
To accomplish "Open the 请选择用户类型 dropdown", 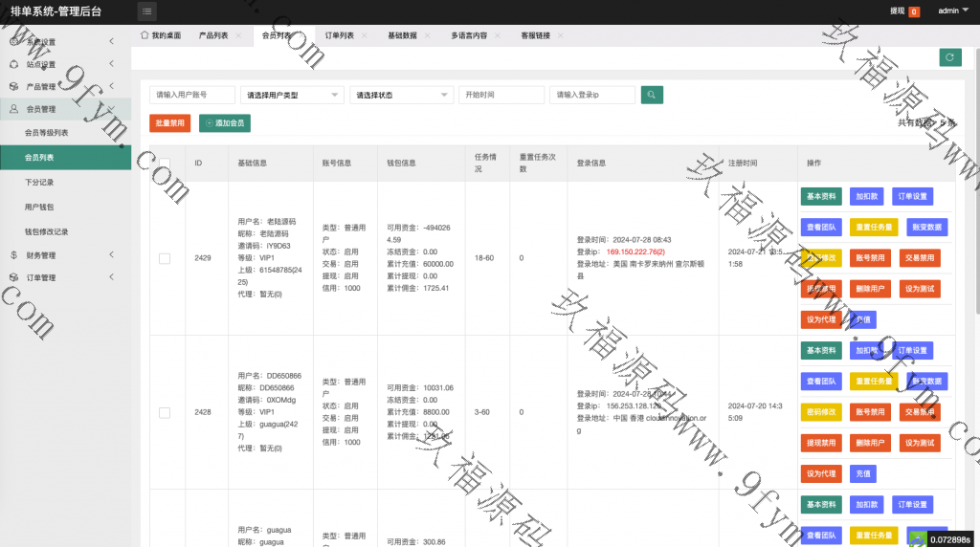I will [292, 95].
